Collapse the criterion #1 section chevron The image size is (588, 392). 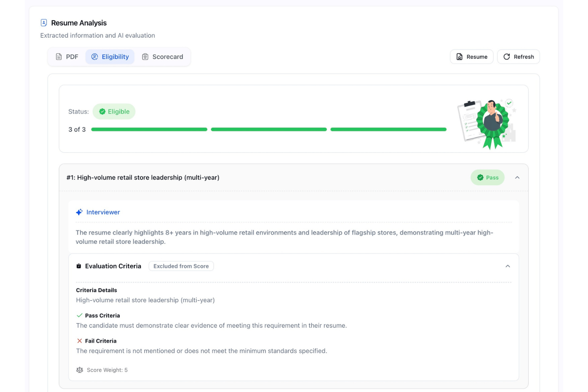[517, 178]
